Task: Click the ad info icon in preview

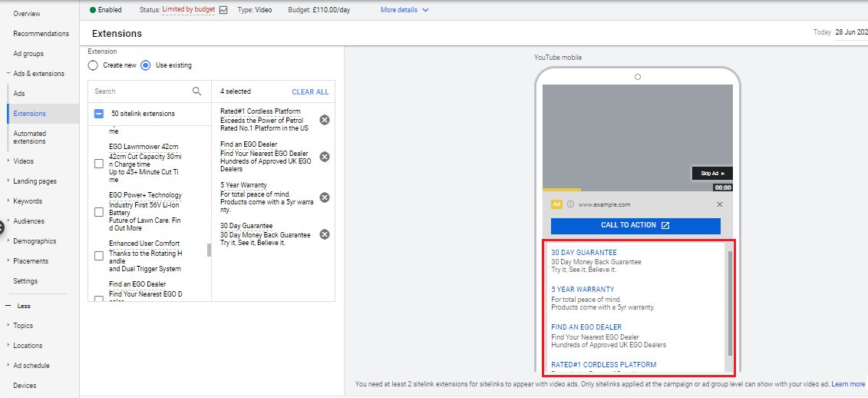Action: pos(570,204)
